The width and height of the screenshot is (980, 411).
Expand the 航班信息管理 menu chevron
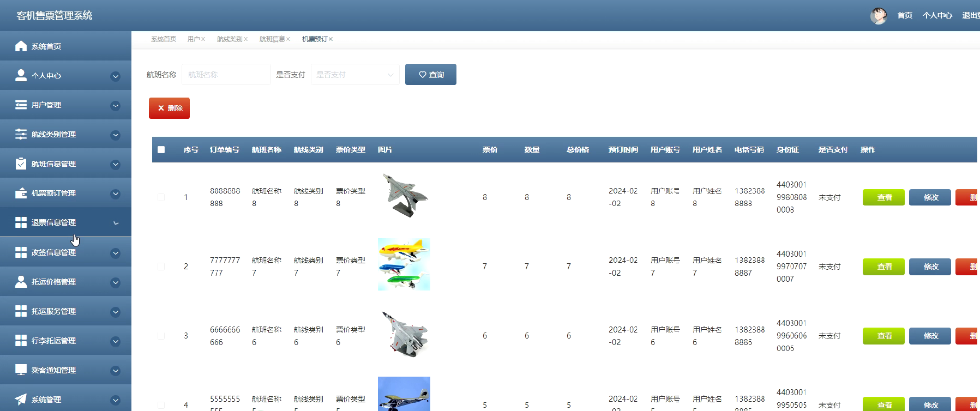point(115,165)
